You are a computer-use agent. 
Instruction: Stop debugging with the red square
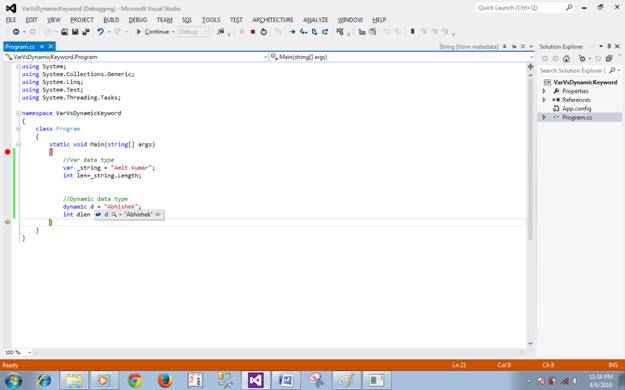(253, 32)
